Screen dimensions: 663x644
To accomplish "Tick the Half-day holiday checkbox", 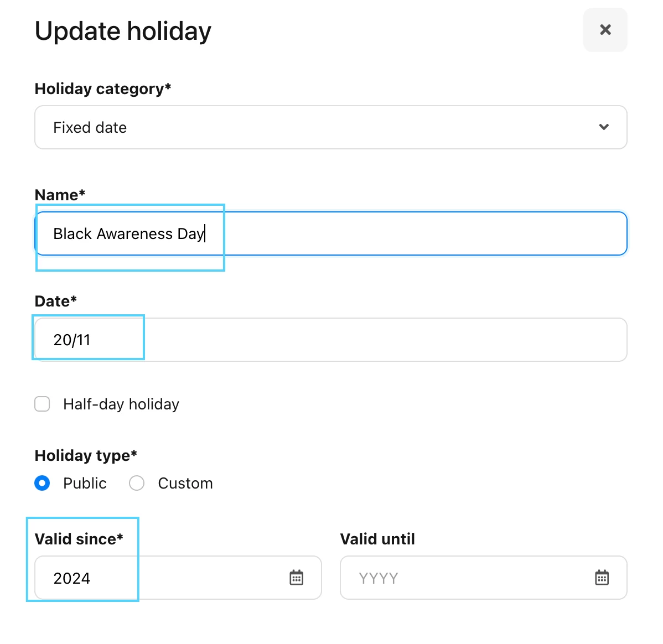I will point(42,404).
